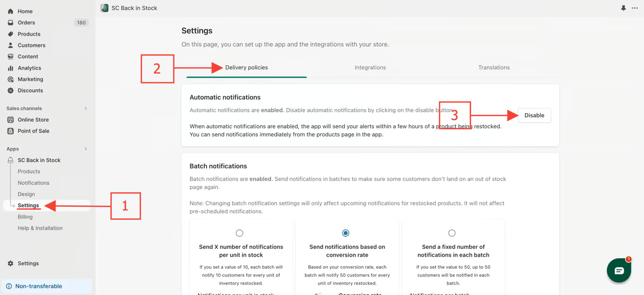Click the Customers person icon
The height and width of the screenshot is (295, 644).
[x=10, y=45]
